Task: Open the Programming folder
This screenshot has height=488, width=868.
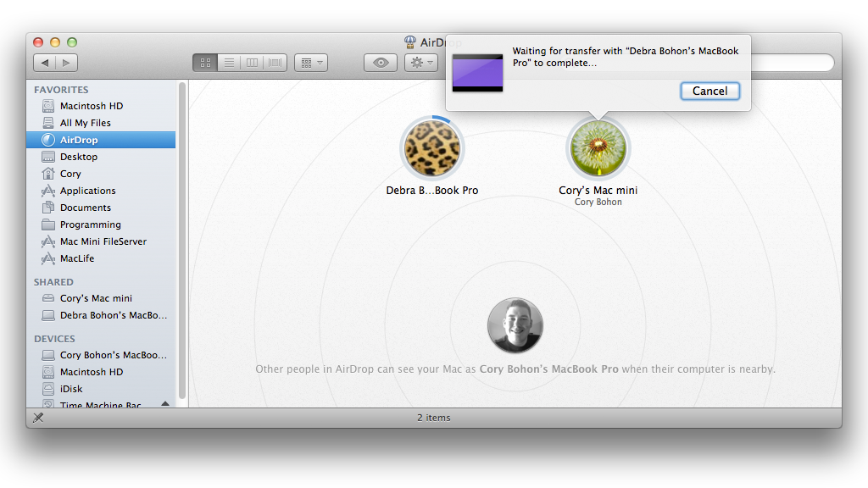Action: (x=101, y=225)
